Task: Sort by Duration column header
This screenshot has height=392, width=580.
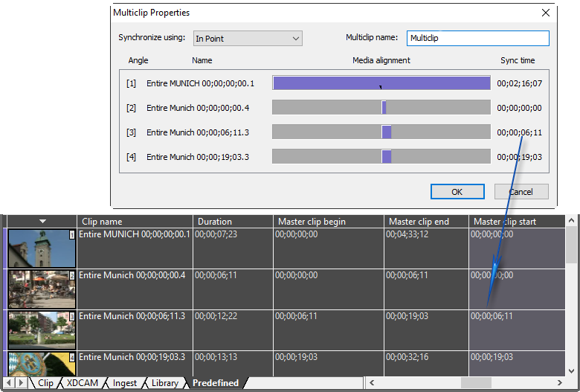Action: (x=233, y=221)
